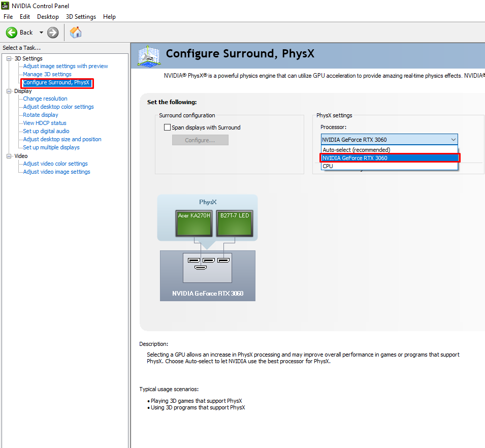Screen dimensions: 485x448
Task: Collapse the Display tree node
Action: pos(9,91)
